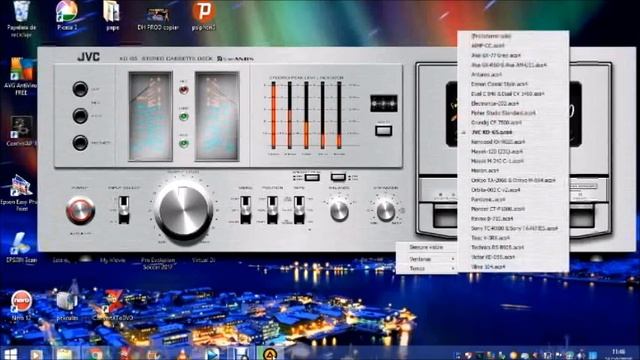The width and height of the screenshot is (640, 360).
Task: Open the Papelera de reciclaje desktop icon
Action: [21, 18]
